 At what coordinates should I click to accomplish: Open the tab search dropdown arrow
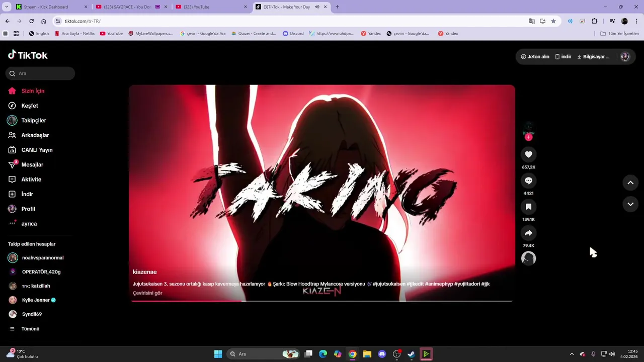7,7
